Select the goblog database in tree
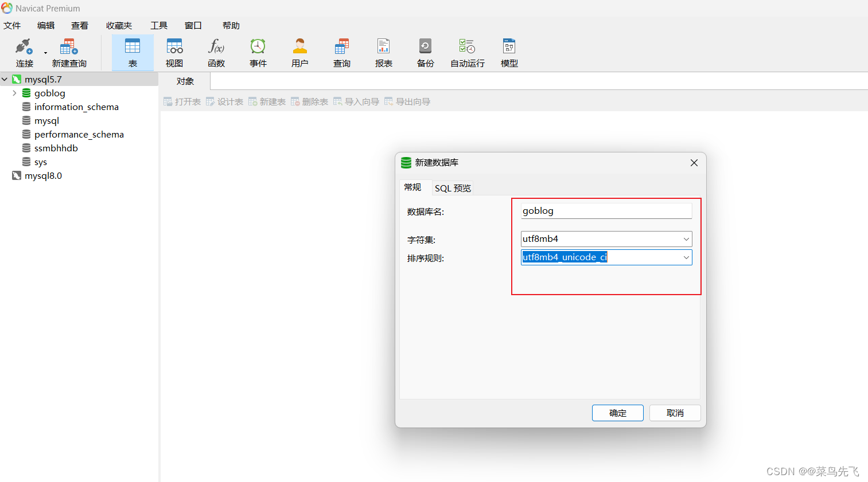 click(x=49, y=93)
